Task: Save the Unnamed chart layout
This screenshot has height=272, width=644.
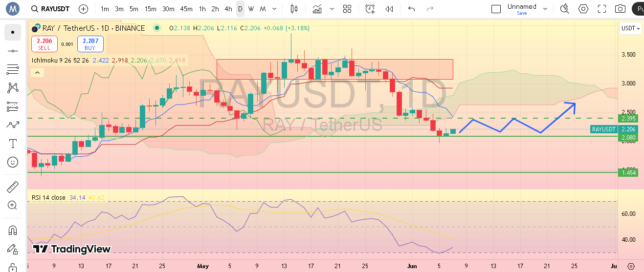Action: [522, 13]
